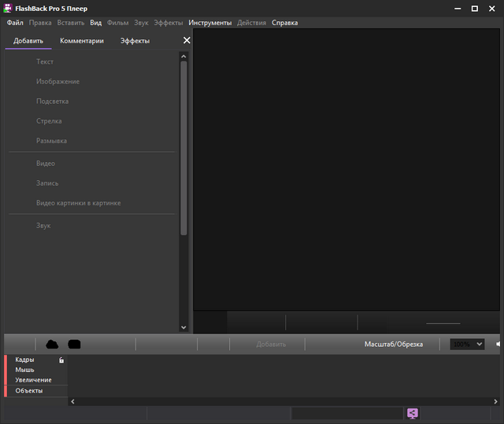Screen dimensions: 504x424
Task: Click the Масштаб/Обрезка button
Action: point(393,344)
